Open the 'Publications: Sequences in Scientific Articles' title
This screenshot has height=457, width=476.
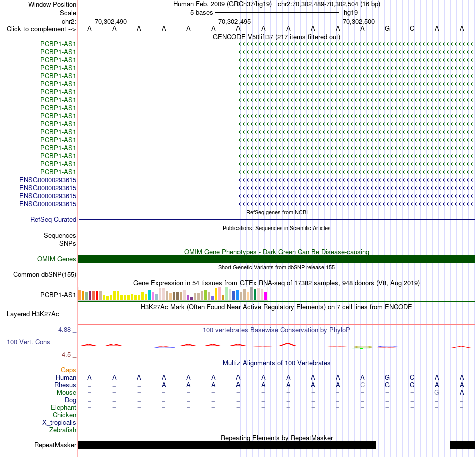coord(277,228)
